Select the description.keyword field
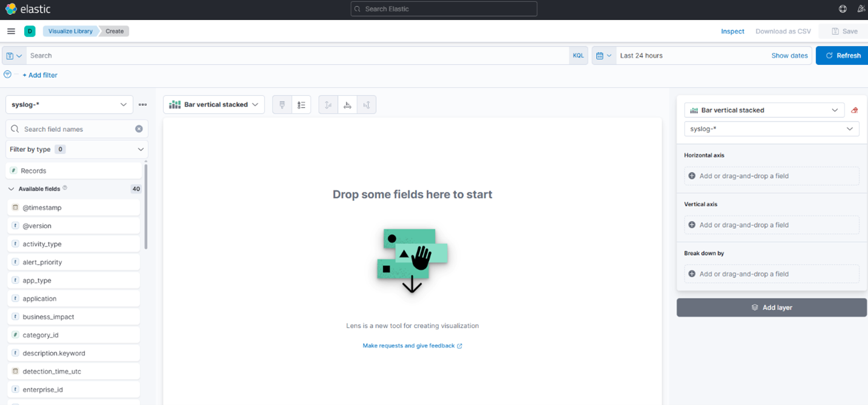Screen dimensions: 868x405 73,353
